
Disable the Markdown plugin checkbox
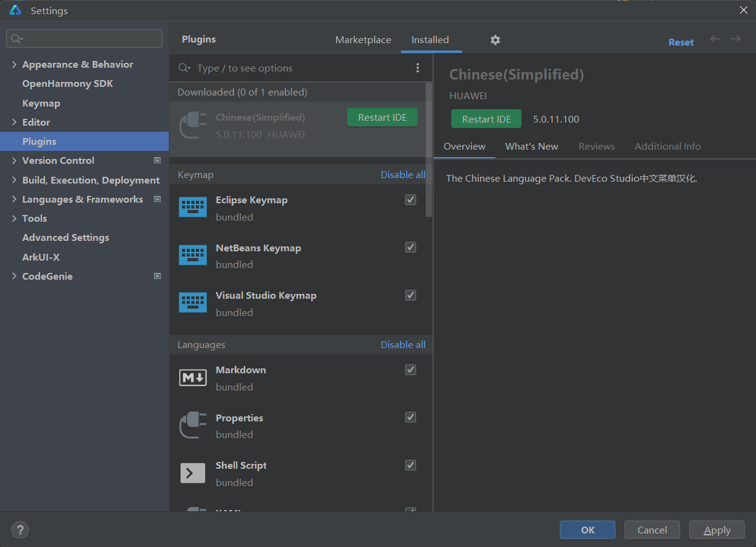(x=410, y=370)
